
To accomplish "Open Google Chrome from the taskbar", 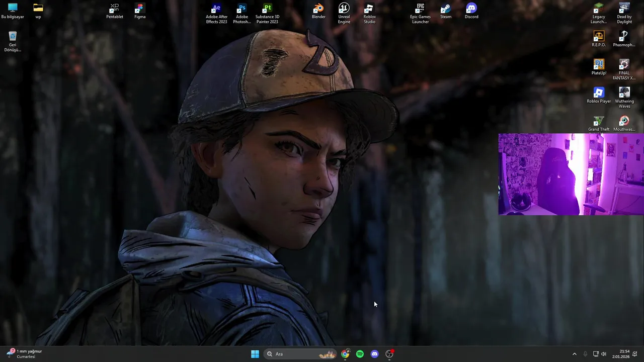I will [x=345, y=354].
